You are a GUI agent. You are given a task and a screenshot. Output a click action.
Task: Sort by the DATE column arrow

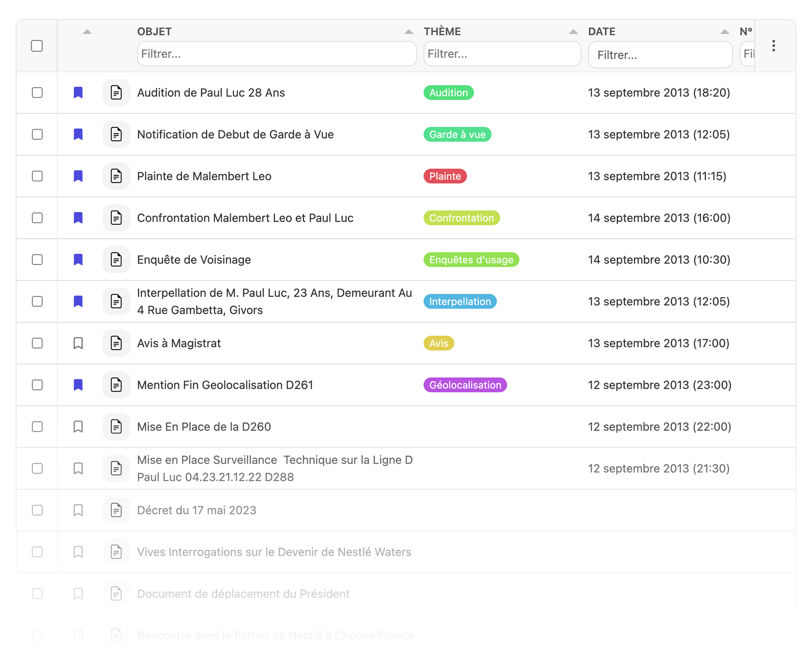point(725,32)
